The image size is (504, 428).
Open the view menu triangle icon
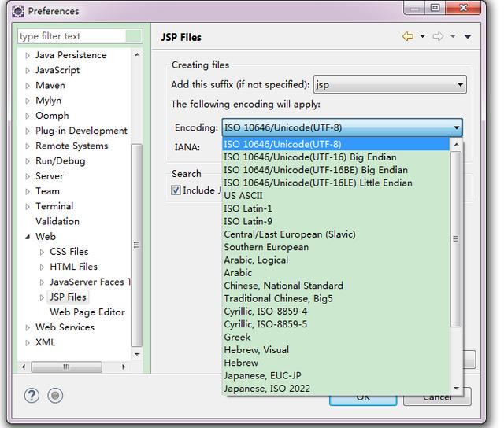468,36
